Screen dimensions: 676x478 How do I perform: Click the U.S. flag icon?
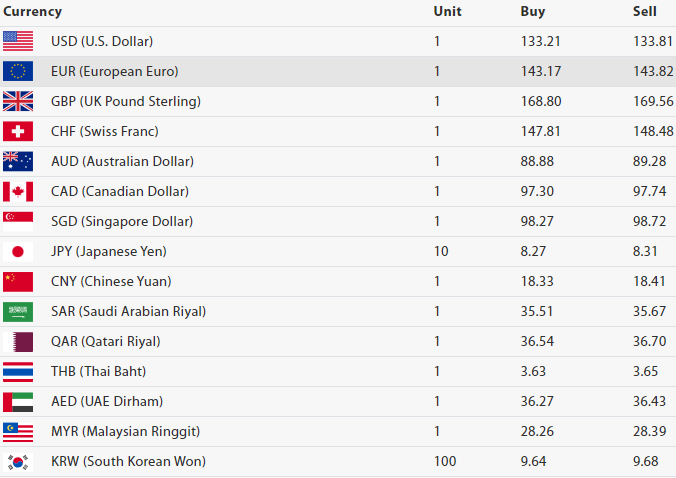(x=18, y=41)
